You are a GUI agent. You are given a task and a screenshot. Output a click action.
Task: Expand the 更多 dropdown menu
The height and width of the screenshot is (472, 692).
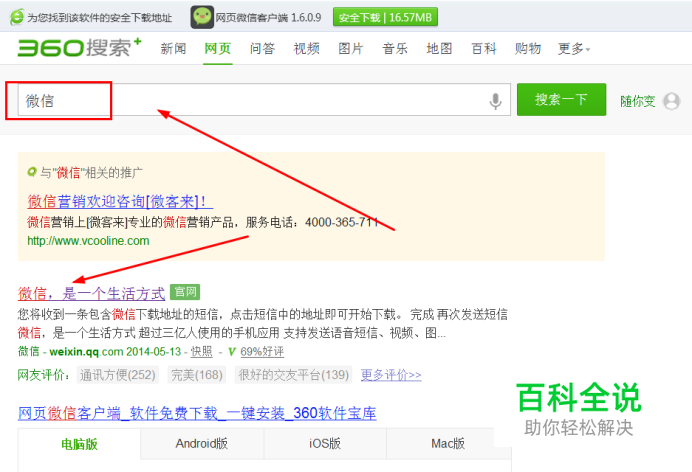pos(574,48)
